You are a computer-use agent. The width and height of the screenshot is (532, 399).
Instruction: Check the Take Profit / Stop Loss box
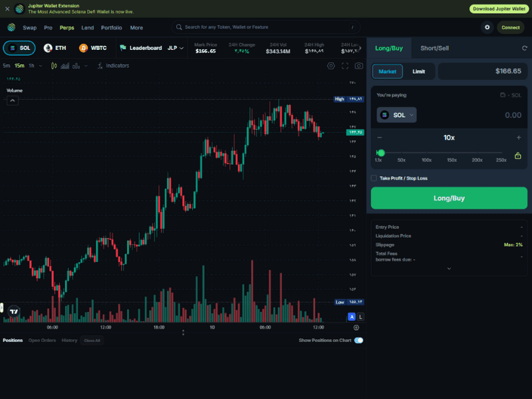click(x=374, y=178)
